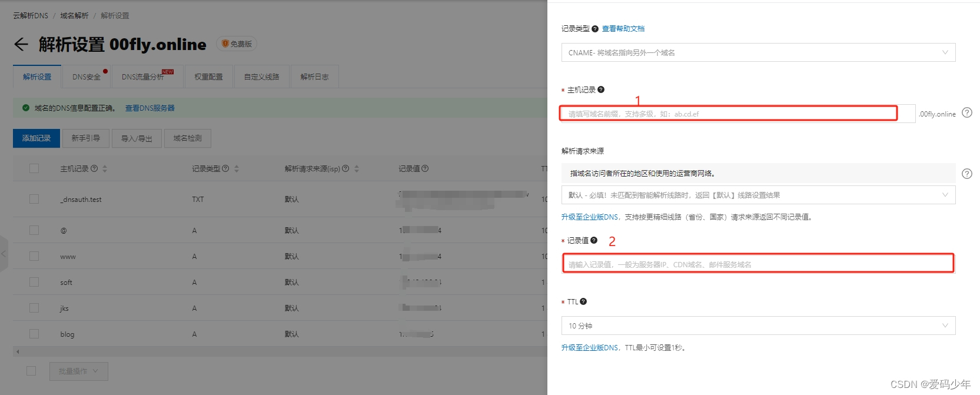Open the CNAME record type dropdown
The height and width of the screenshot is (395, 980).
click(758, 52)
